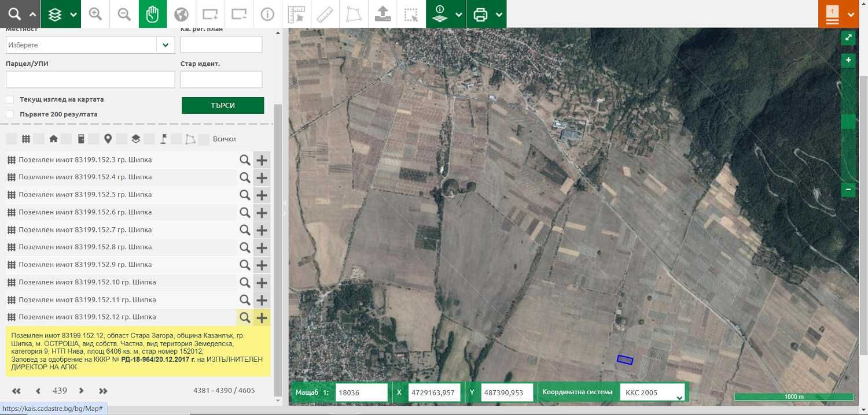Enable 'Първите 200 резултата' checkbox

click(10, 114)
